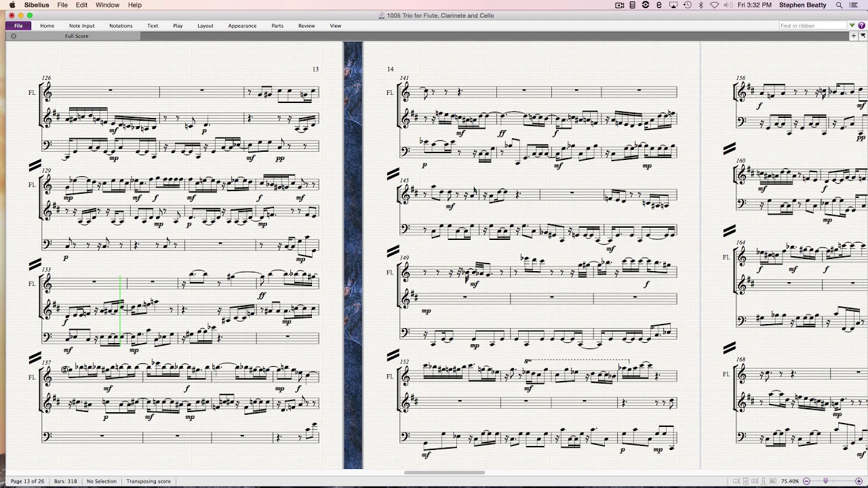868x488 pixels.
Task: Open the View ribbon tab
Action: coord(336,26)
